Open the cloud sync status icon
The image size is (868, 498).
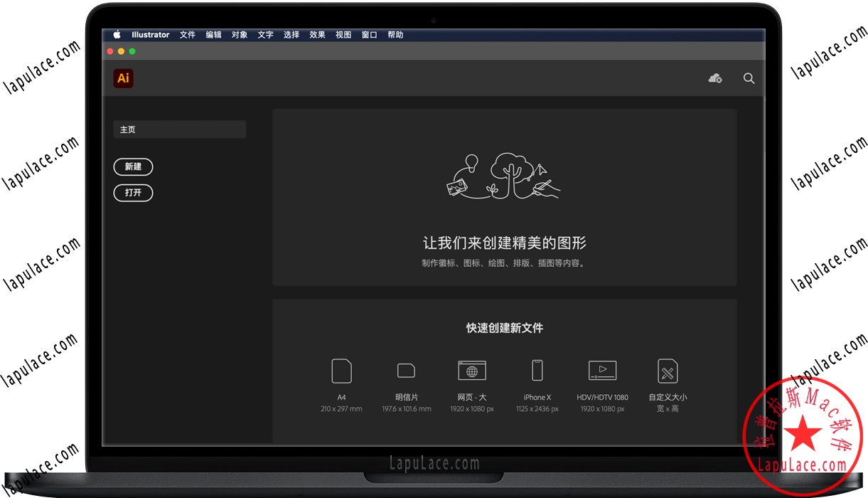coord(715,78)
